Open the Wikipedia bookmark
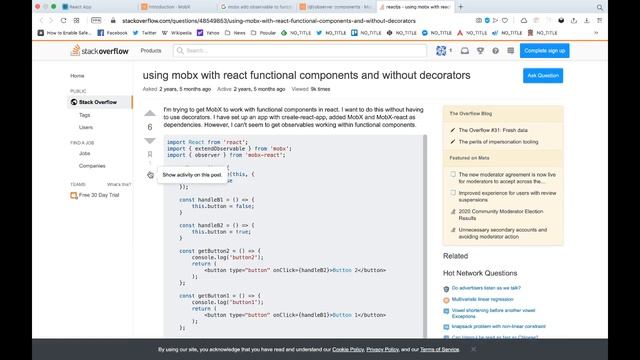640x360 pixels. 176,33
